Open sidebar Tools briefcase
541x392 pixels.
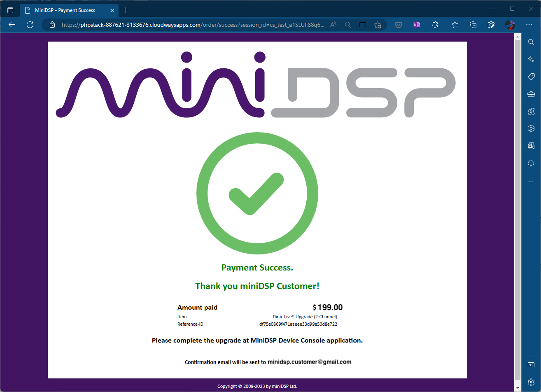(x=531, y=94)
